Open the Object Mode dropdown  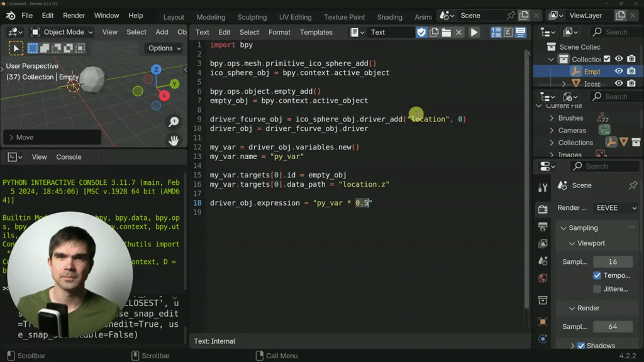point(62,32)
